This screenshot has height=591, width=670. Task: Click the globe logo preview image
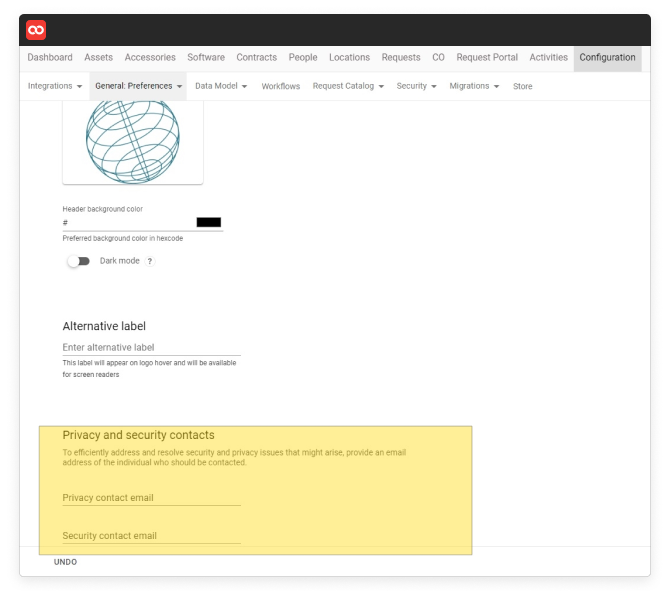[133, 141]
